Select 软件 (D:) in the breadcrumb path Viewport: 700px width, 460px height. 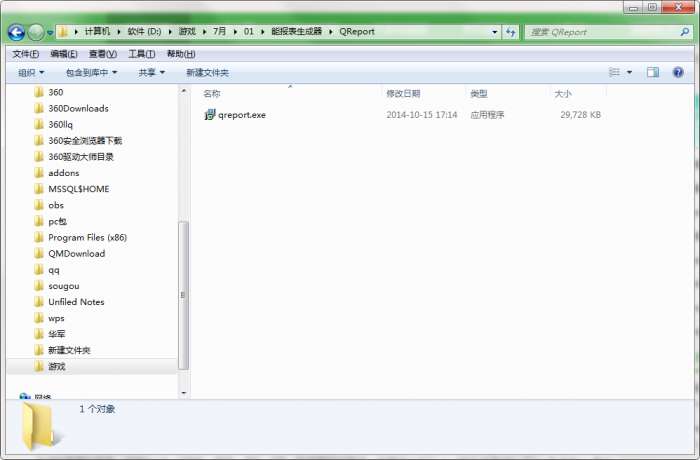144,31
